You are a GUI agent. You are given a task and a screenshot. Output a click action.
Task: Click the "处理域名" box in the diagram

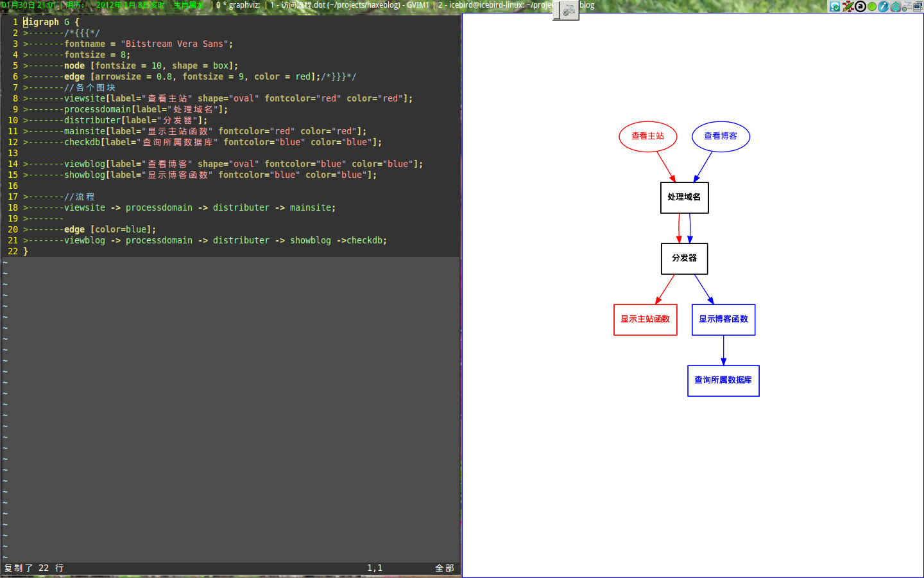click(x=684, y=198)
